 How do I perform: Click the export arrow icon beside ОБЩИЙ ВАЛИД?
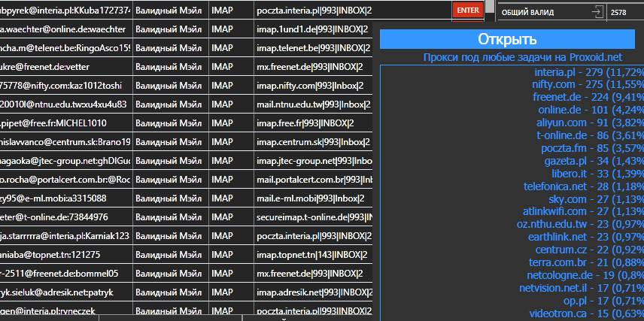(x=597, y=12)
